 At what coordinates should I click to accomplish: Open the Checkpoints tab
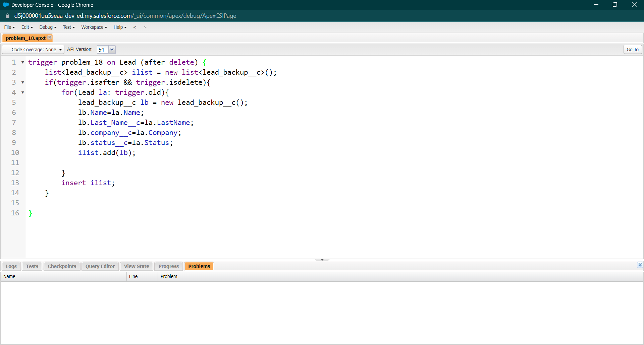tap(62, 266)
